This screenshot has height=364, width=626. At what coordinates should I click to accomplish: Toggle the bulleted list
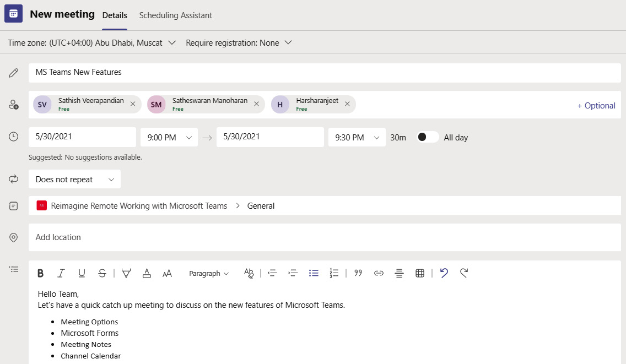[314, 273]
